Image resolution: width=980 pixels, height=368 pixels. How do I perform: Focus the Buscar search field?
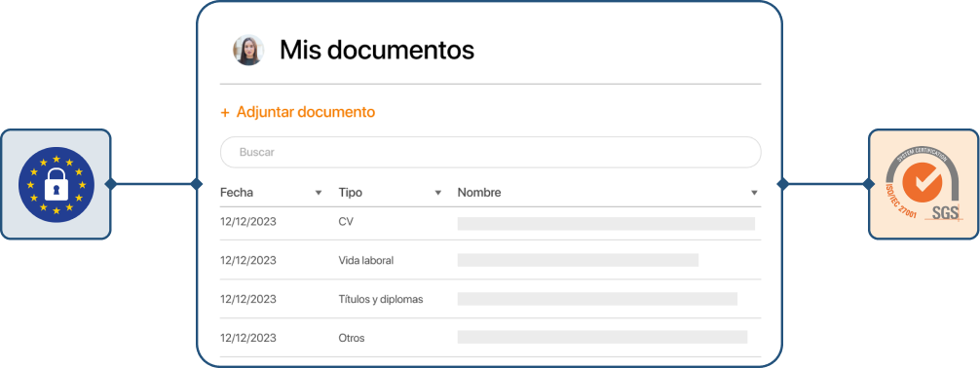click(x=491, y=152)
